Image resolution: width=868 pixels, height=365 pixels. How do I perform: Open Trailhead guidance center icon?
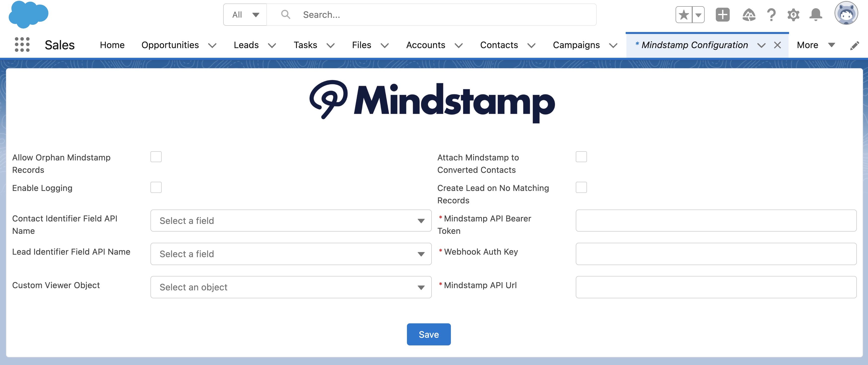(x=749, y=15)
